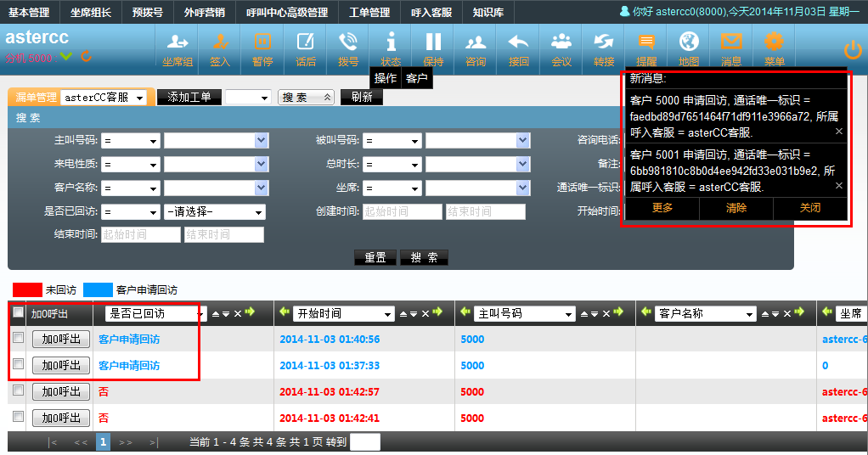The width and height of the screenshot is (868, 455).
Task: Click the orange power icon at top right
Action: click(x=852, y=49)
